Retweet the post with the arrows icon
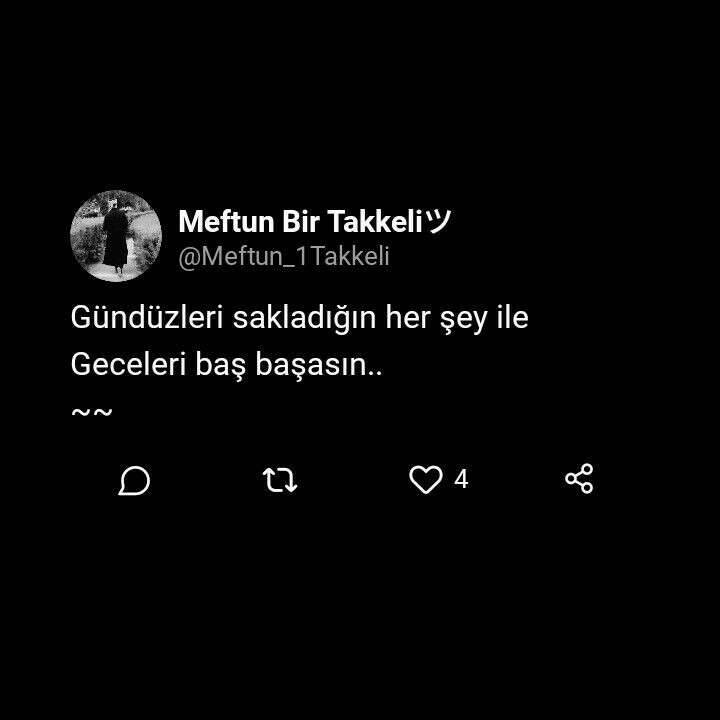Image resolution: width=720 pixels, height=720 pixels. (x=280, y=480)
